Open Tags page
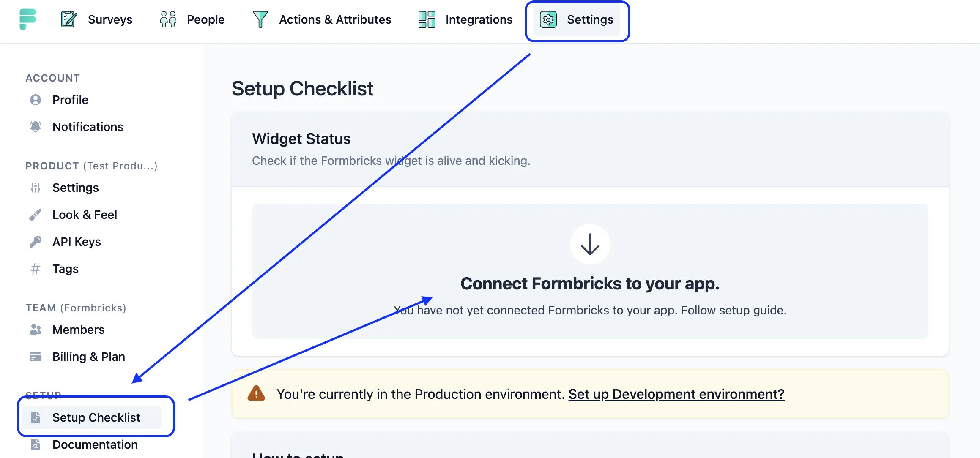 66,269
